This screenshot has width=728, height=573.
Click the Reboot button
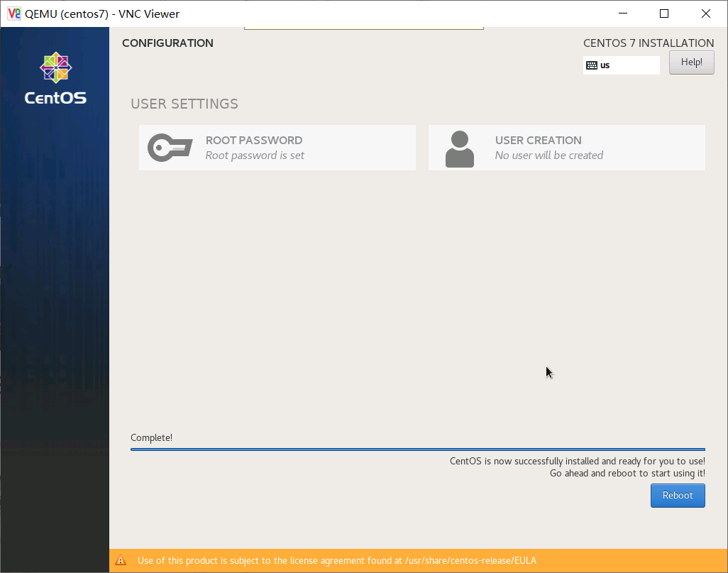[x=678, y=496]
